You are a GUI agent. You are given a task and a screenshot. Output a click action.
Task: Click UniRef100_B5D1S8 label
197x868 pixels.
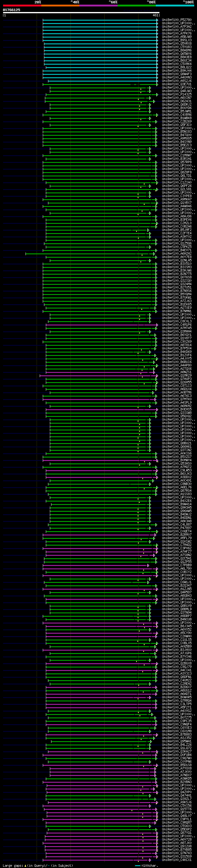[x=177, y=765]
